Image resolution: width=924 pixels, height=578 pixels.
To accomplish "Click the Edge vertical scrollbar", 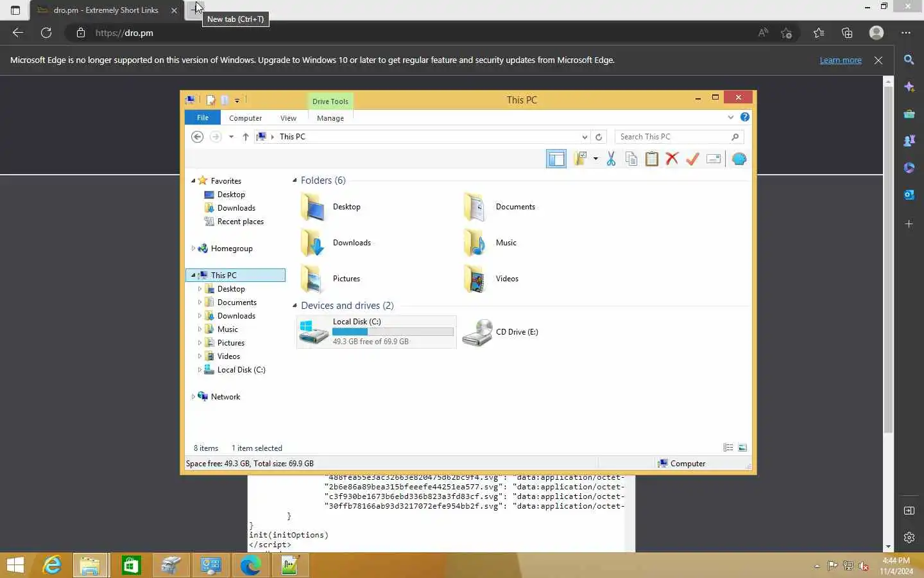I will tap(889, 259).
